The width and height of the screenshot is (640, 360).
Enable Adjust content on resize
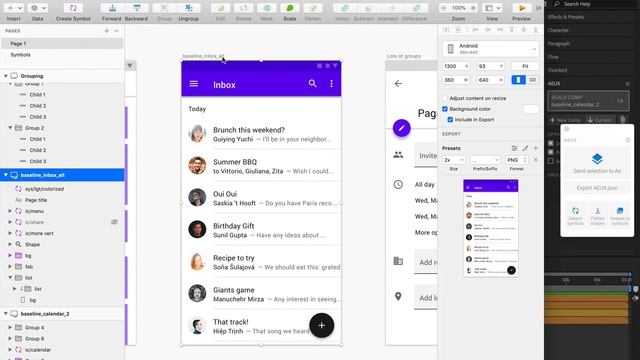445,98
